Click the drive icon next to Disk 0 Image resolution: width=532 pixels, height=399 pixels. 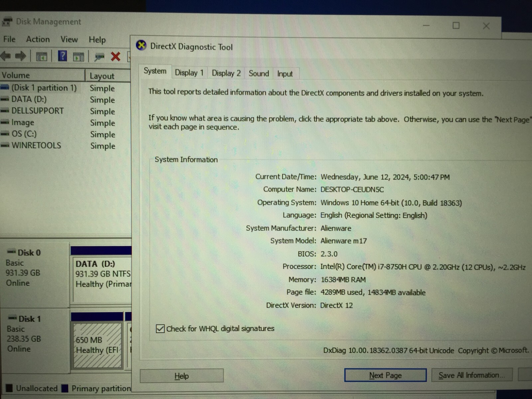[x=12, y=252]
